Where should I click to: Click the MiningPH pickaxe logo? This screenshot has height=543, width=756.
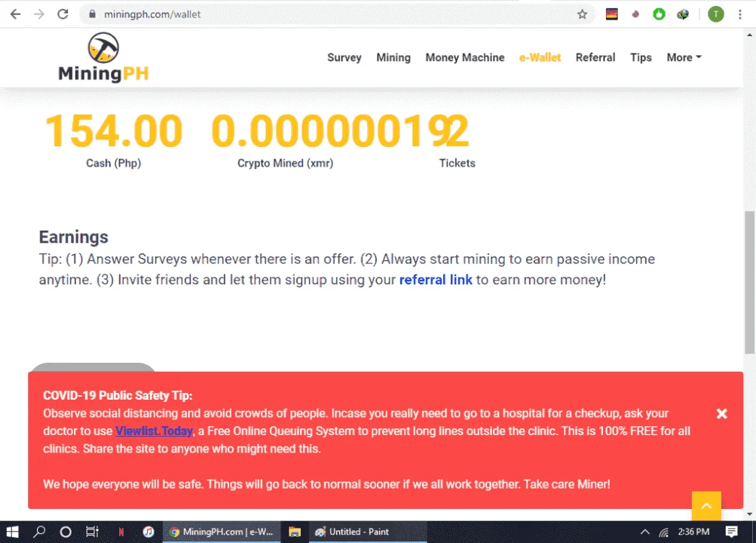coord(103,57)
